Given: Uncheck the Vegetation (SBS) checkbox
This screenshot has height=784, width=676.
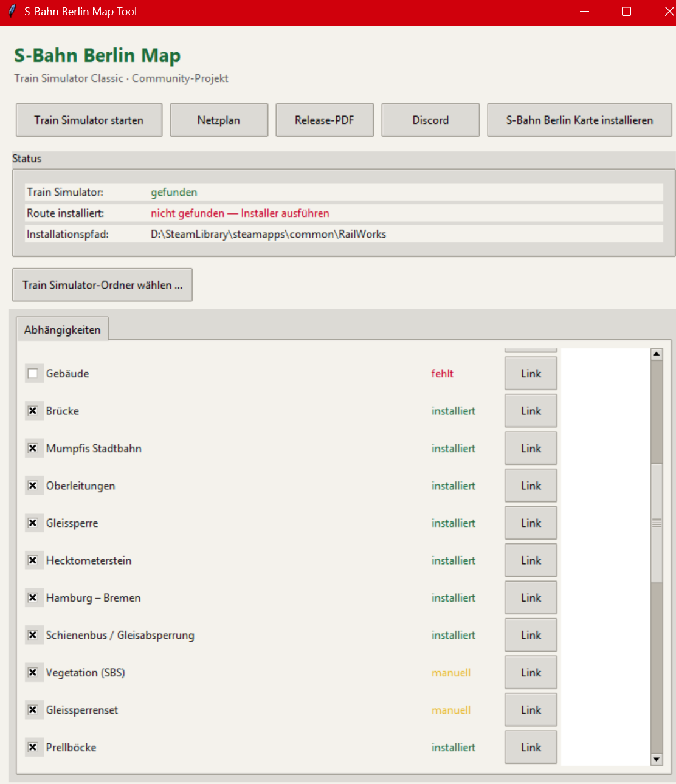Looking at the screenshot, I should [33, 673].
